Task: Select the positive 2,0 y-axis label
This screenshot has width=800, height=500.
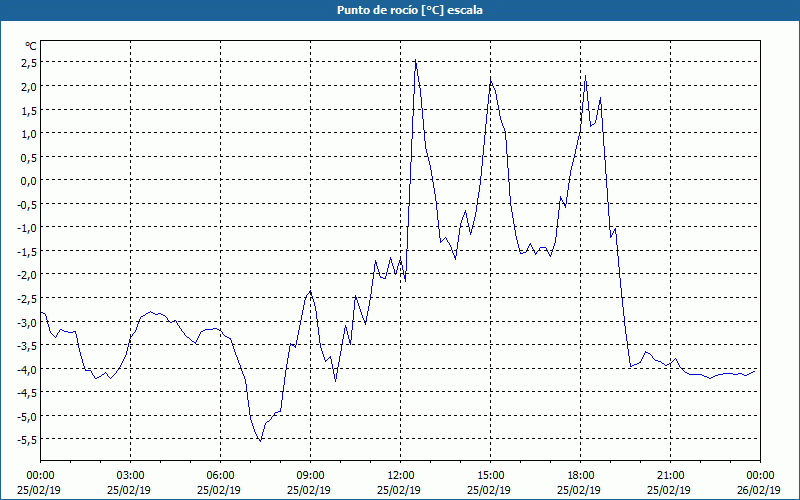Action: tap(29, 86)
